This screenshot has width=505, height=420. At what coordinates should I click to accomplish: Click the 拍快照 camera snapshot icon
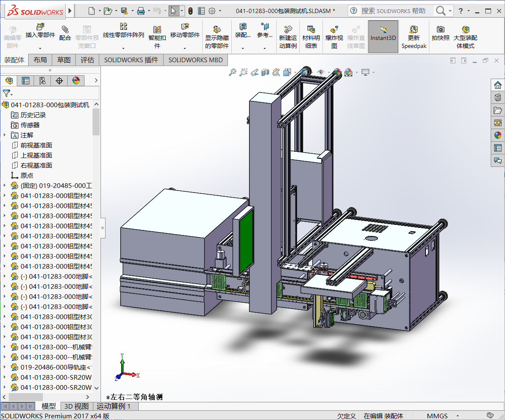[x=440, y=33]
